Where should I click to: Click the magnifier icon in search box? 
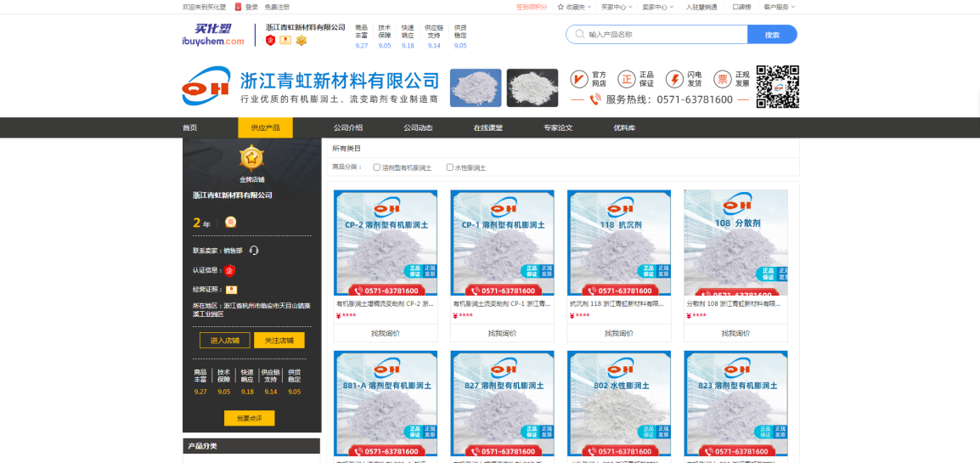[579, 34]
